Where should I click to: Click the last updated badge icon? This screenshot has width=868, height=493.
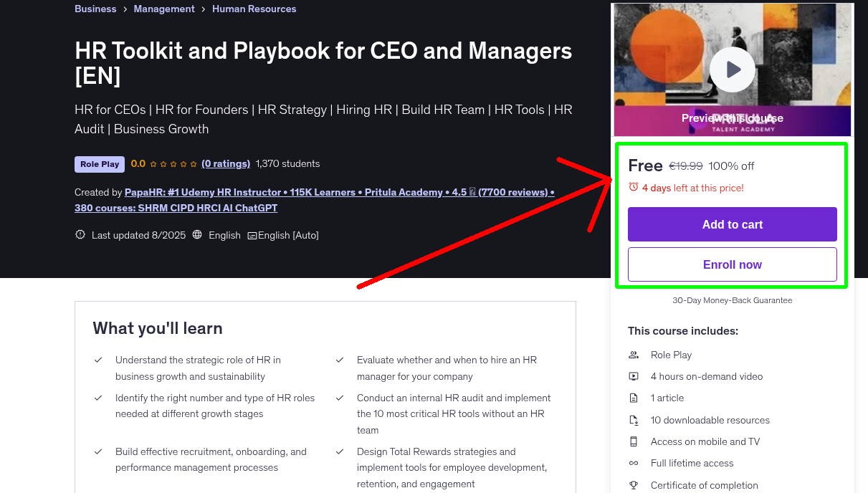coord(80,235)
